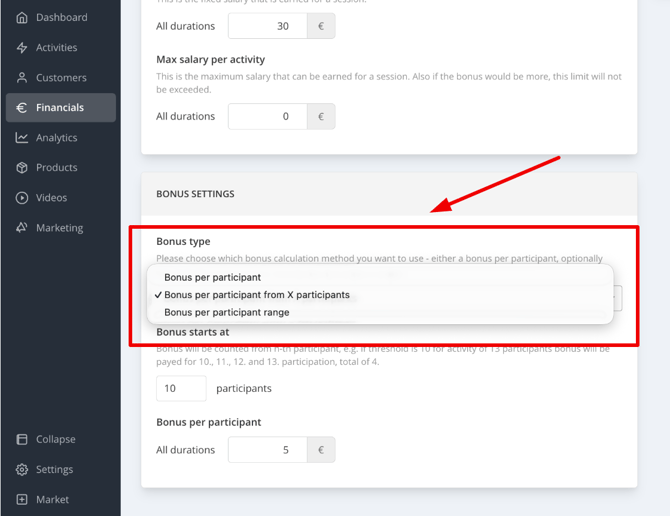The image size is (670, 516).
Task: Click the Customers sidebar label
Action: point(61,78)
